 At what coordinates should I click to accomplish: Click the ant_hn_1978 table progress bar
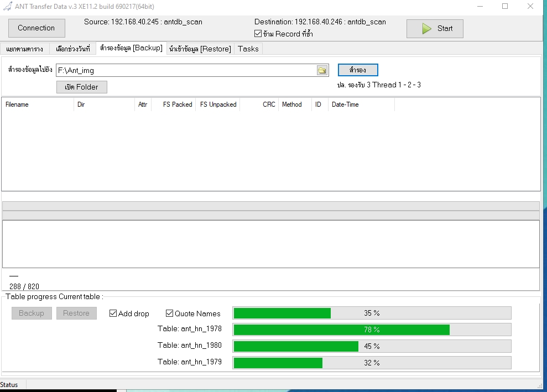coord(372,330)
